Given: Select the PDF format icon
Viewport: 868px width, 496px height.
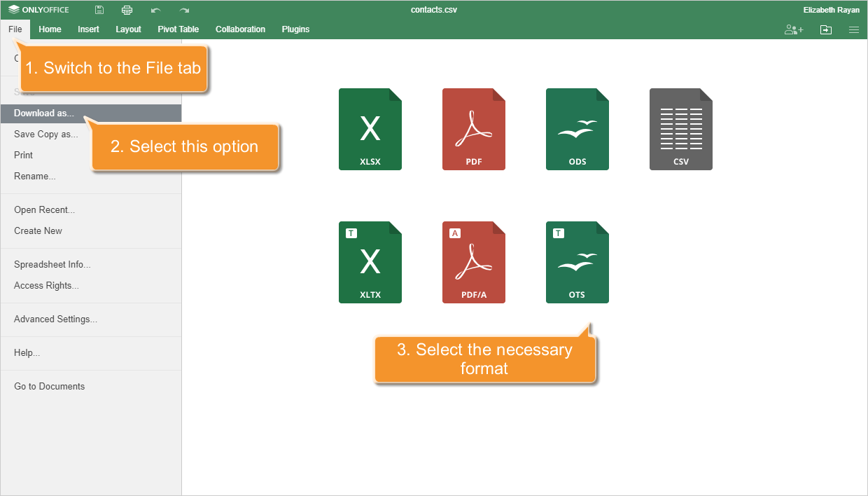Looking at the screenshot, I should pyautogui.click(x=473, y=129).
